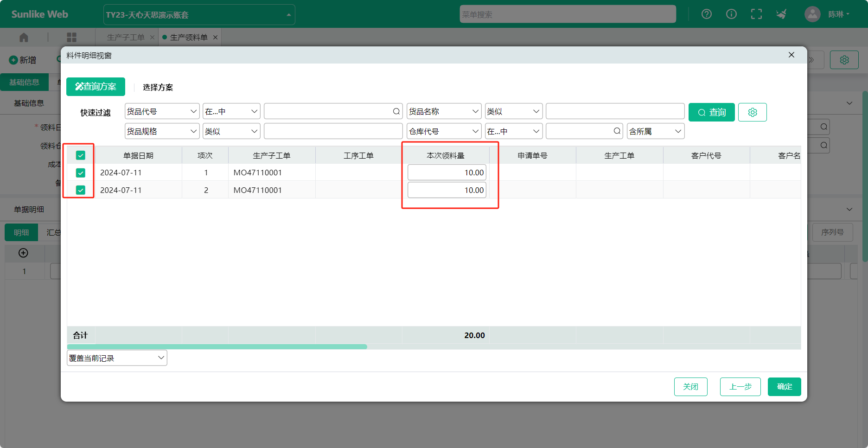Click the clean-up broom icon in header
This screenshot has height=448, width=868.
781,14
